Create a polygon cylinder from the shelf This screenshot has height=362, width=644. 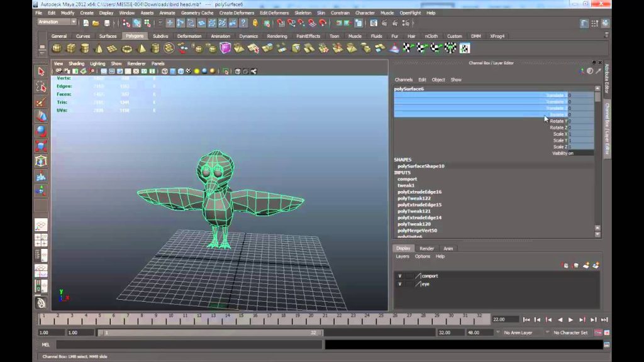click(x=85, y=48)
